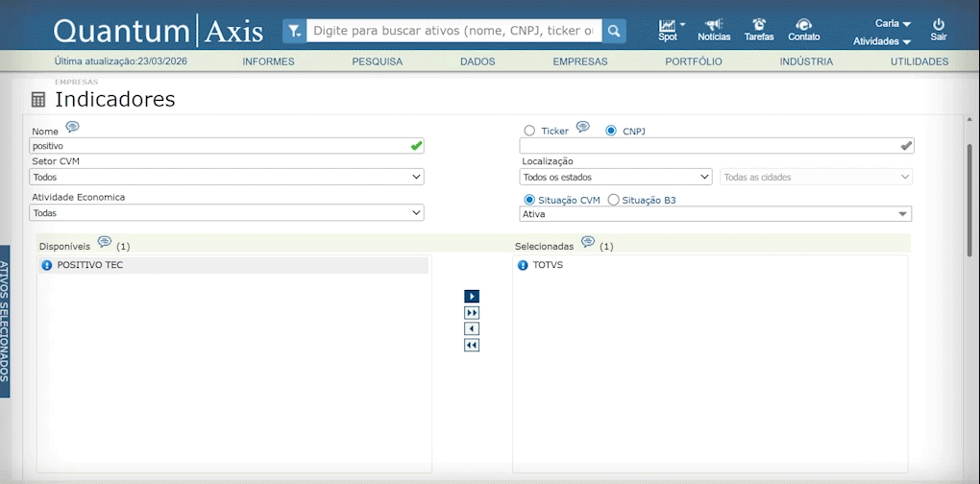Viewport: 980px width, 484px height.
Task: Move selected item right with single arrow
Action: coord(472,297)
